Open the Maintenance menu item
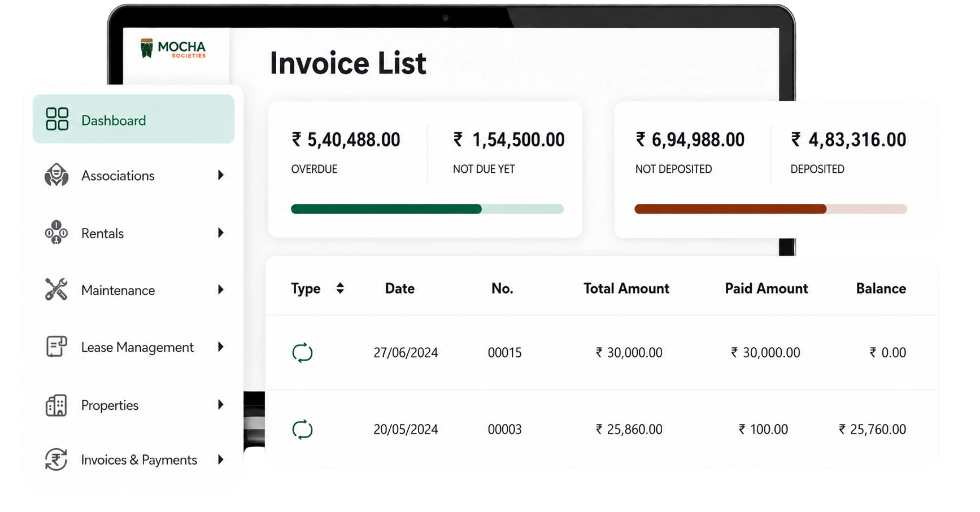The height and width of the screenshot is (512, 980). click(134, 290)
